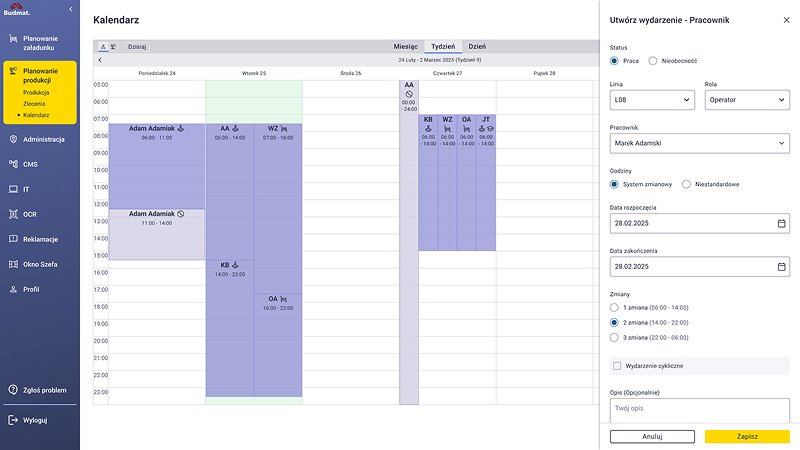
Task: Open the Data zakończenia calendar picker icon
Action: point(781,267)
